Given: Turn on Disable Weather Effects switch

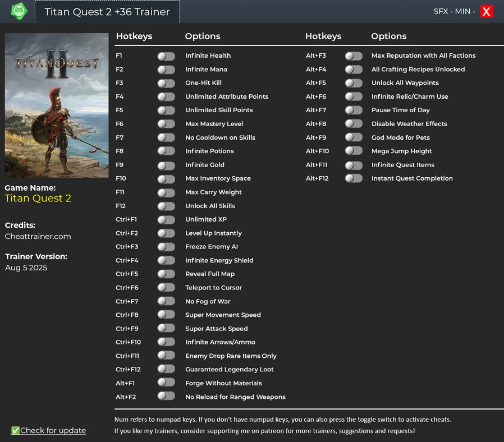Looking at the screenshot, I should 354,123.
